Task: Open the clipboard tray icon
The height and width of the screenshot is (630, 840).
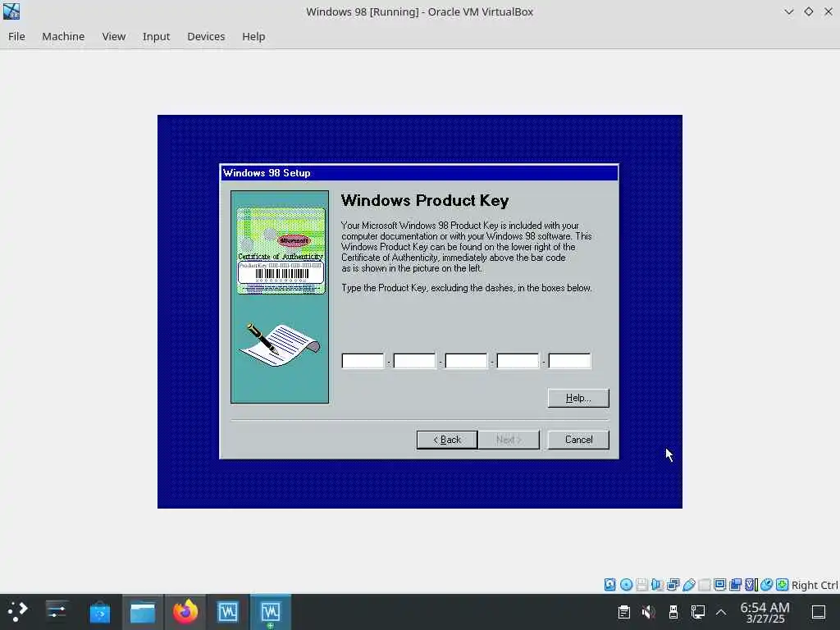Action: click(623, 611)
